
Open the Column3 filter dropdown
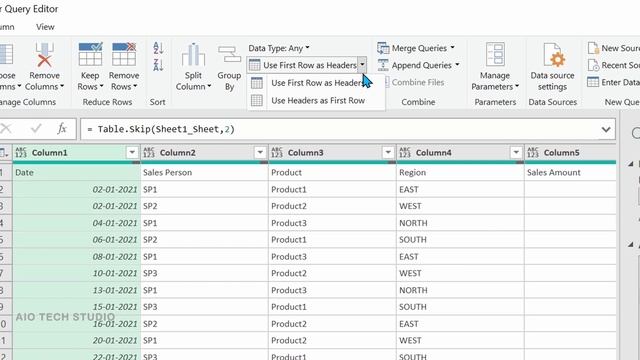click(388, 153)
